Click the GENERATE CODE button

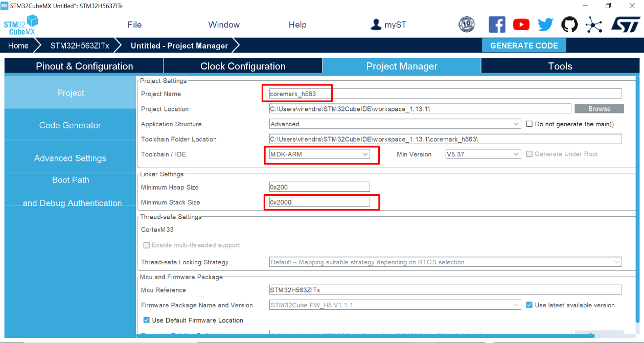tap(524, 45)
